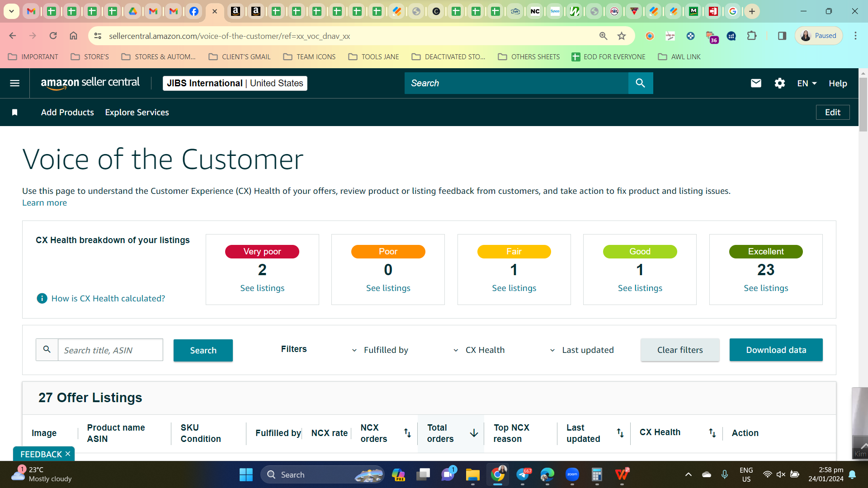Click the magnifier search button in header

coord(640,83)
